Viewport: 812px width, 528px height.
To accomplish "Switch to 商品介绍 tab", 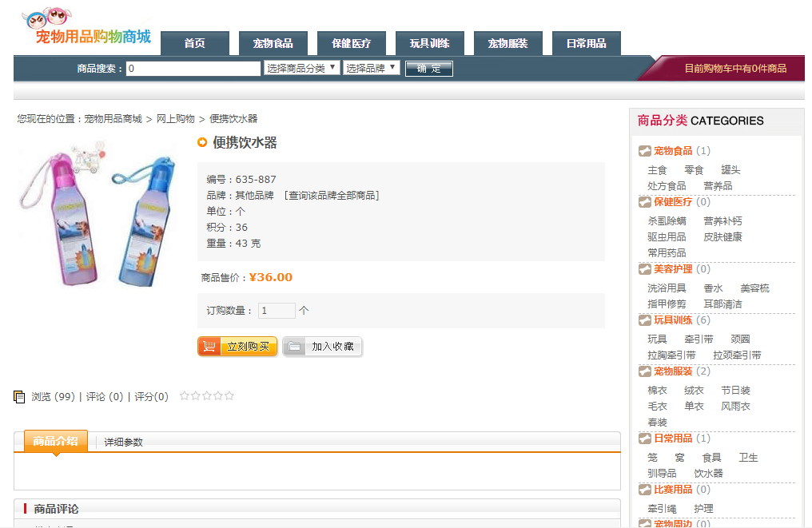I will pos(56,442).
